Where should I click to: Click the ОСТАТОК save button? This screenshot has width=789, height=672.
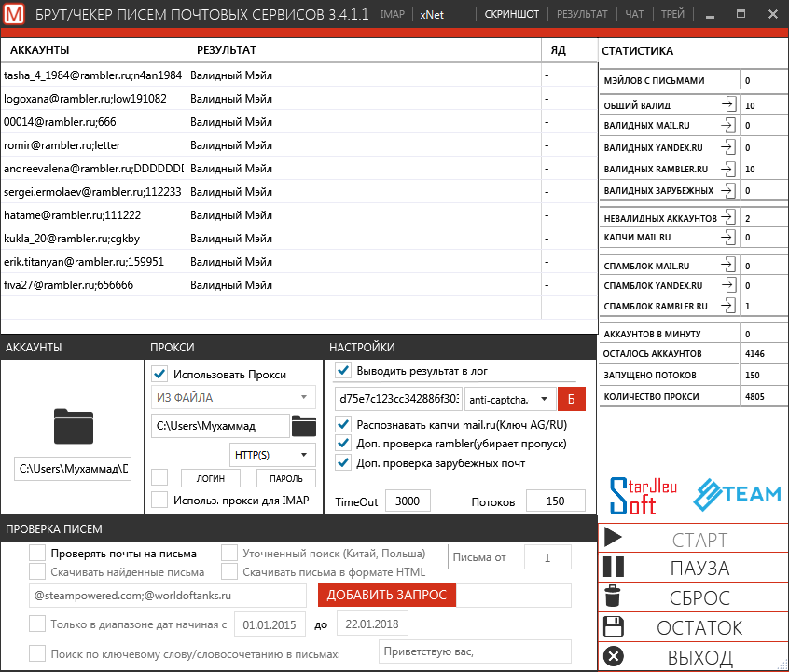(x=693, y=627)
